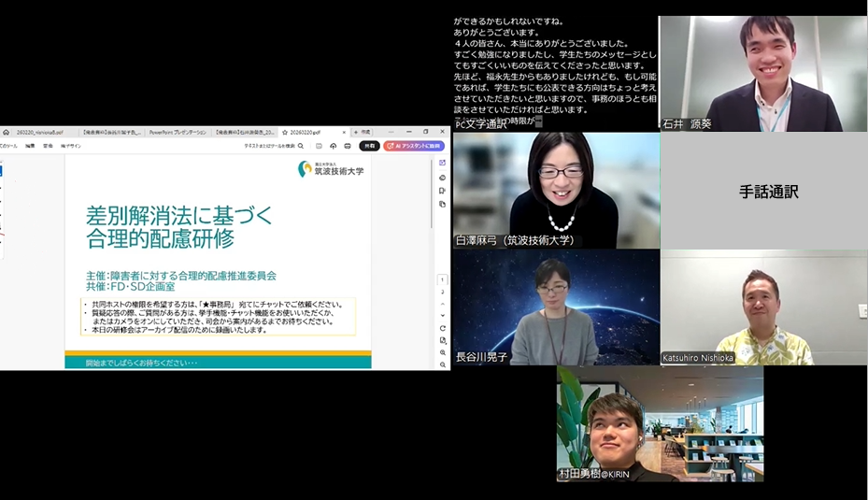Go to previous page with up chevron
This screenshot has height=500, width=868.
[x=442, y=304]
